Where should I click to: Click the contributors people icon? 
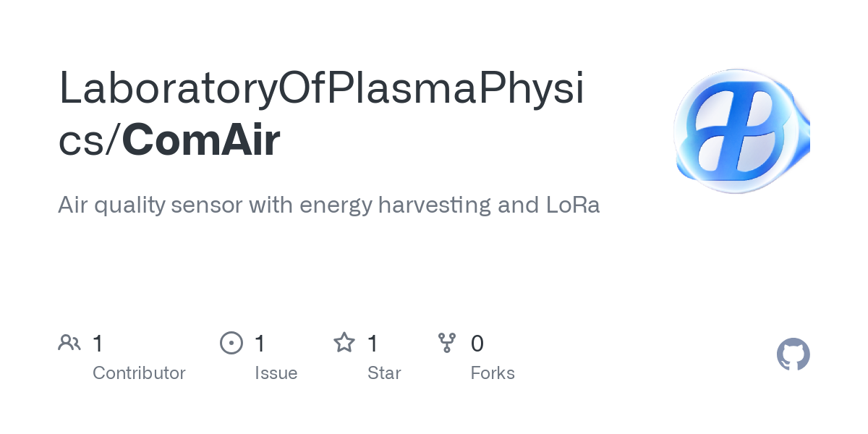69,343
